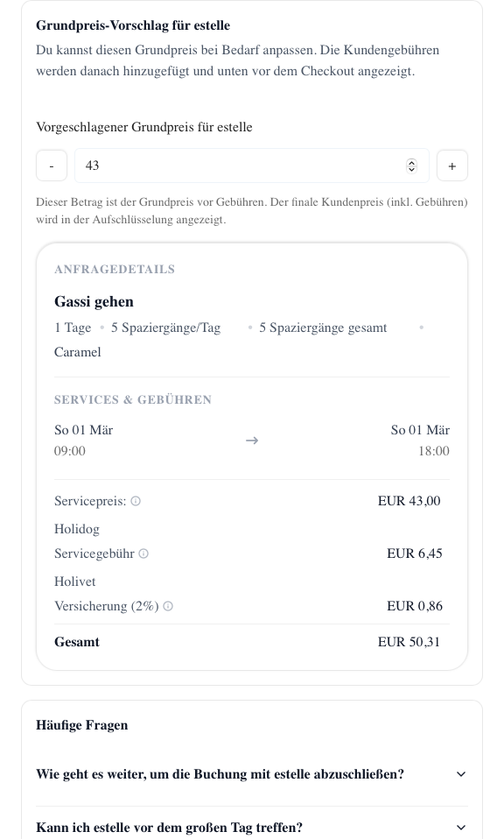The width and height of the screenshot is (504, 839).
Task: Click the info icon beside Servicegebühr
Action: coord(143,553)
